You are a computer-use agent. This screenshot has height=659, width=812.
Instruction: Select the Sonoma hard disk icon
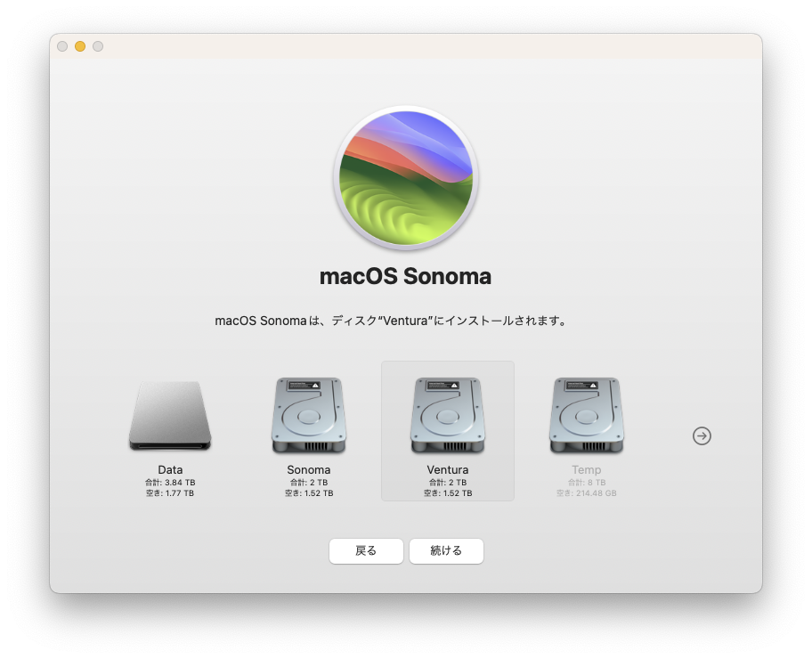[309, 416]
